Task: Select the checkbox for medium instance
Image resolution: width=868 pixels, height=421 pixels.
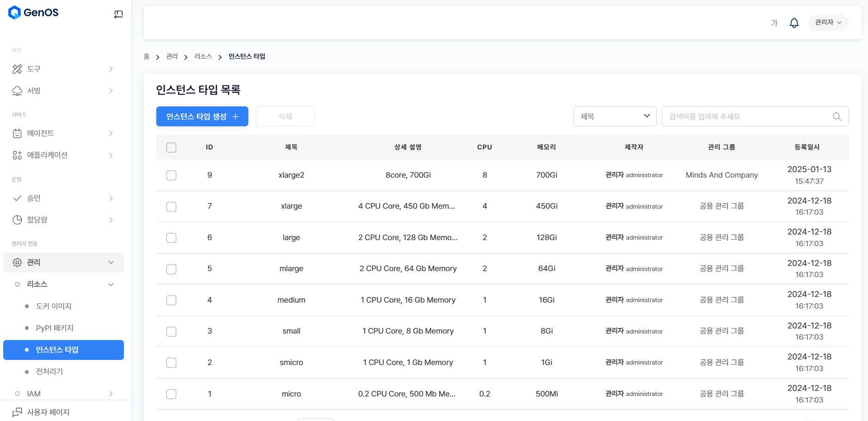Action: point(171,300)
